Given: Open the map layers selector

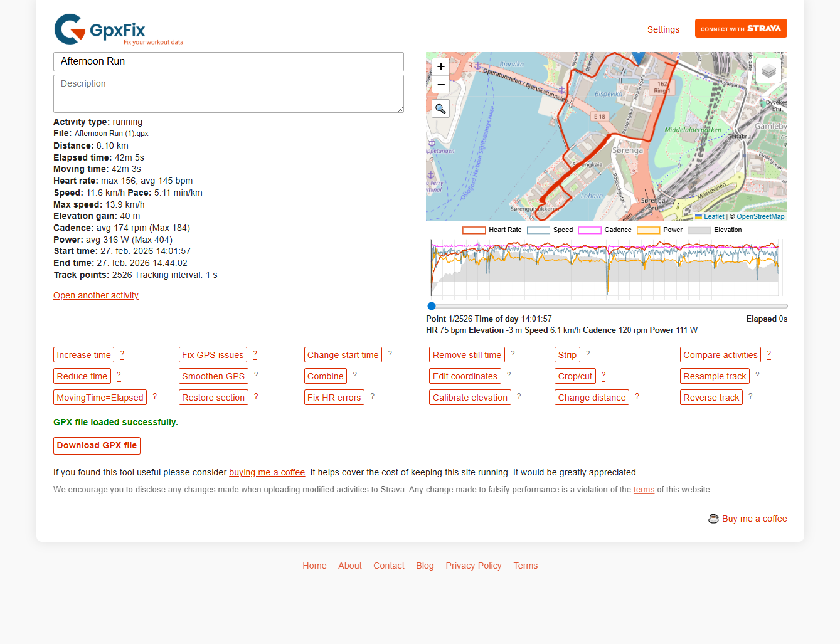Looking at the screenshot, I should [768, 70].
